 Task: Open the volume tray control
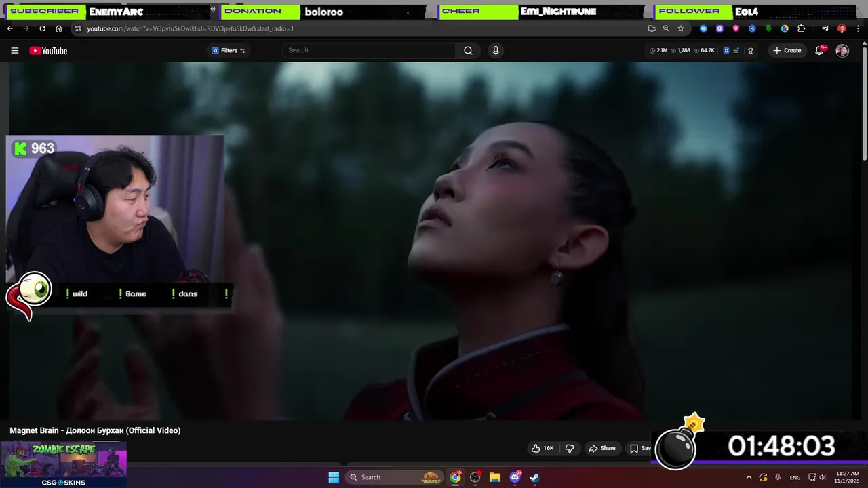[823, 477]
